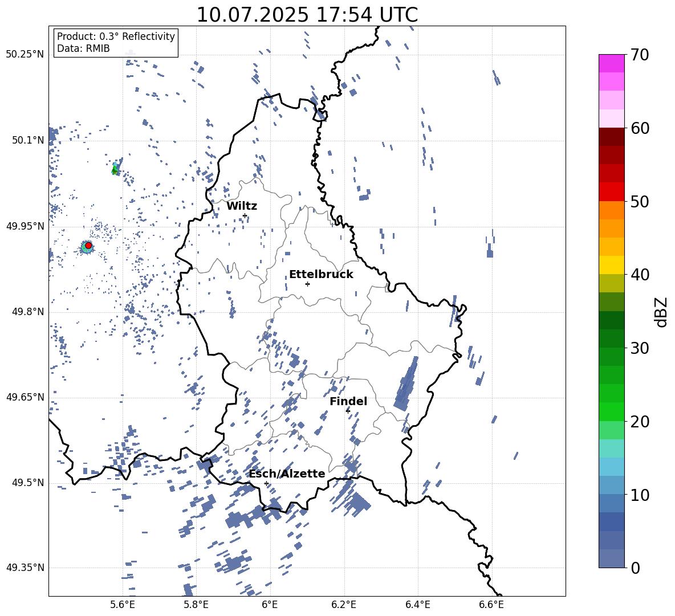
Task: Click the 'Product: 0.3° Reflectivity' legend text
Action: coord(116,36)
